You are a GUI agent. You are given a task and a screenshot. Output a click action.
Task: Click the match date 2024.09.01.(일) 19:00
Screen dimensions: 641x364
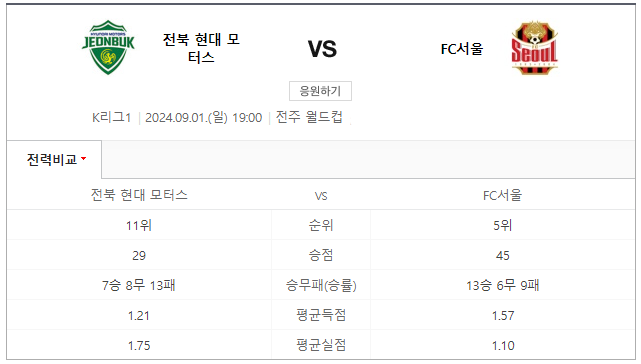[x=204, y=118]
